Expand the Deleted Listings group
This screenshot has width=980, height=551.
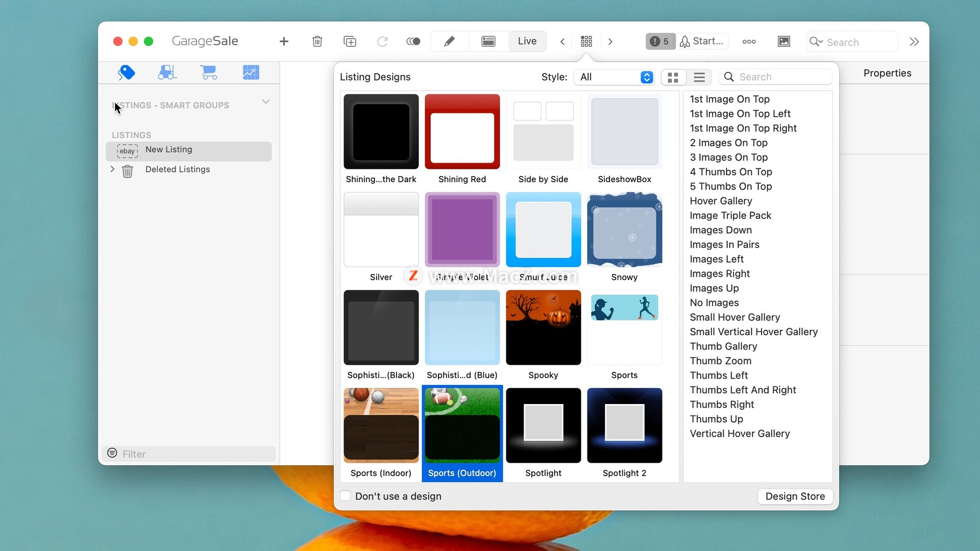[112, 169]
